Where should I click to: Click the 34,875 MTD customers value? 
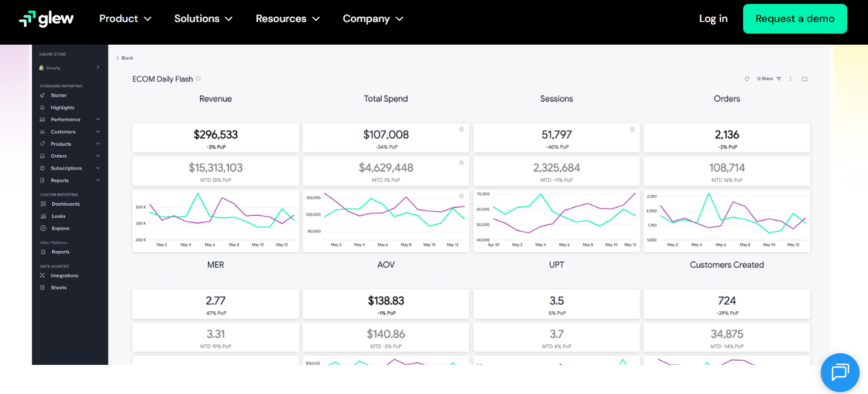point(727,334)
